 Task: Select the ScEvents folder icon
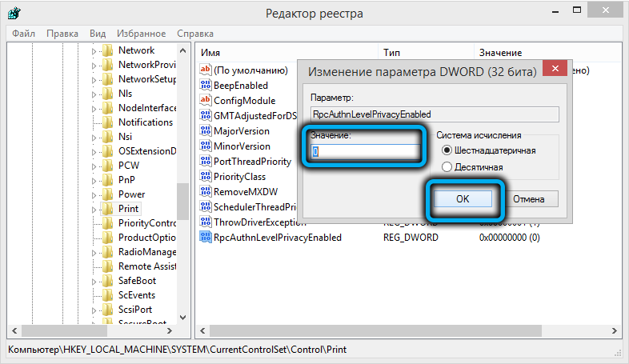click(107, 295)
